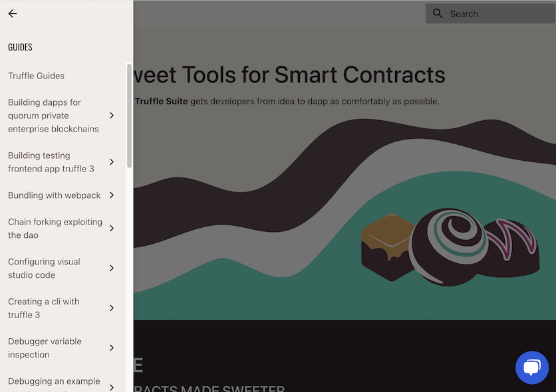The height and width of the screenshot is (392, 556).
Task: Click the Search input field
Action: click(x=491, y=13)
